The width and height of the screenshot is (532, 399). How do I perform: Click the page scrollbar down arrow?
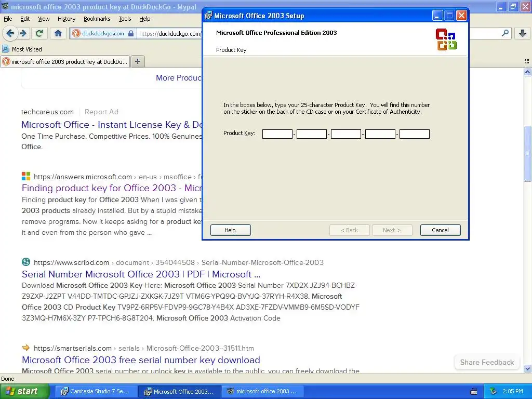point(527,368)
